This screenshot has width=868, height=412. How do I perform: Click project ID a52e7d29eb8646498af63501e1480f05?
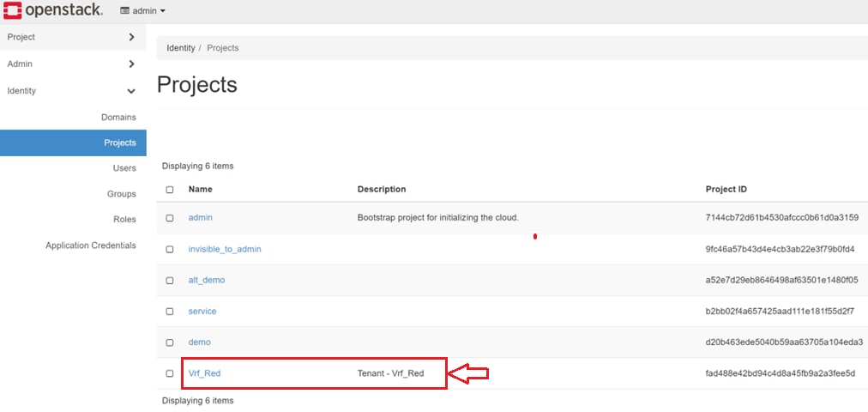pos(781,280)
